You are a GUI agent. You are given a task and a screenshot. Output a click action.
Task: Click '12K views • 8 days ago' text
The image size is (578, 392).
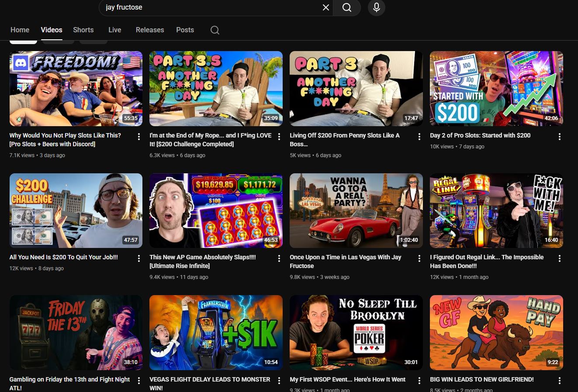[x=37, y=268]
